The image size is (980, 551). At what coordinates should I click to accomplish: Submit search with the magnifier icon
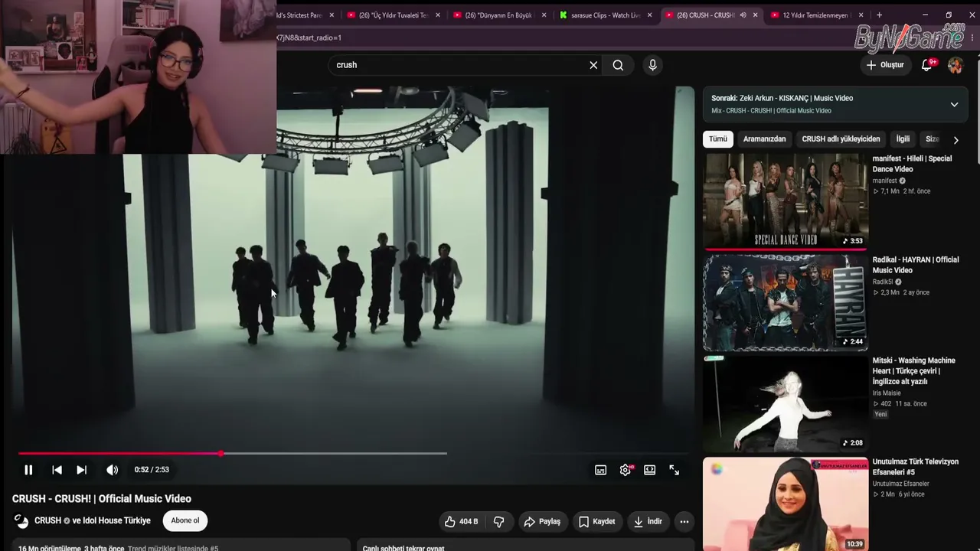[618, 65]
